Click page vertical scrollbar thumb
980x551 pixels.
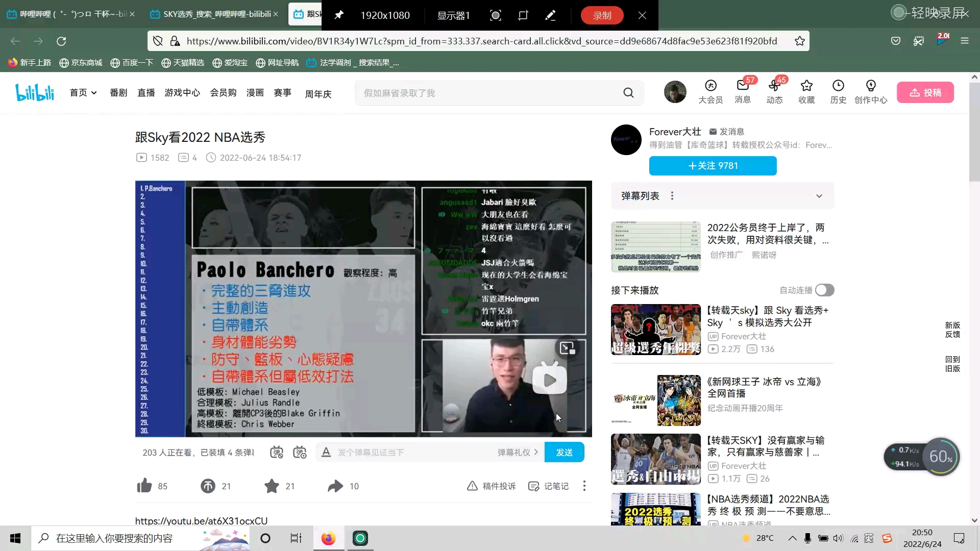click(974, 132)
